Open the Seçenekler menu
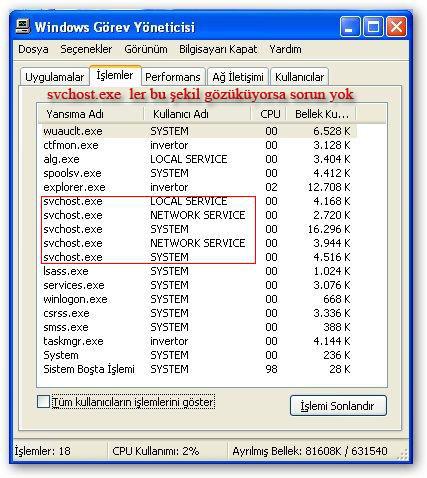This screenshot has width=427, height=478. point(86,49)
